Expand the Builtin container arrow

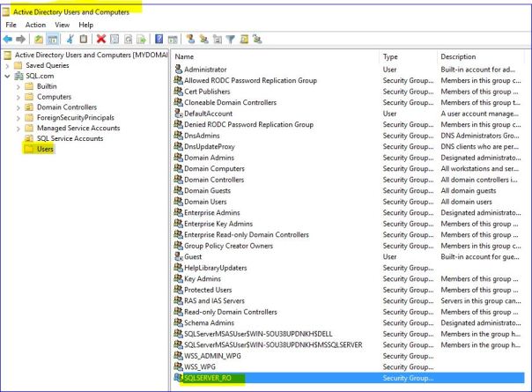coord(19,87)
